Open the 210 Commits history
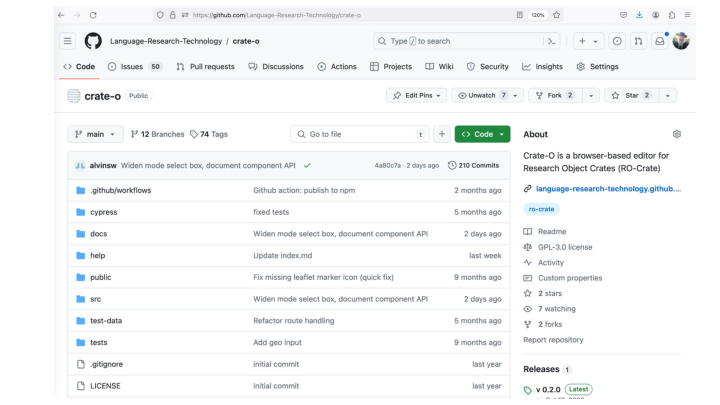 coord(473,165)
